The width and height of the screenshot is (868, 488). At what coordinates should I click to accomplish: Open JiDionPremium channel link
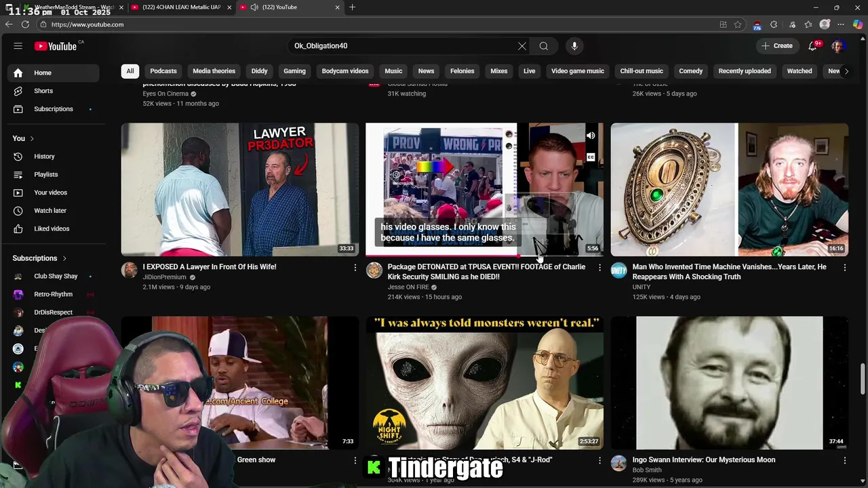164,277
